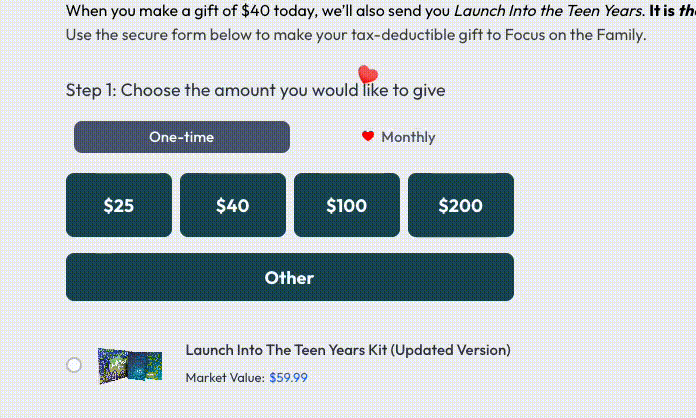The height and width of the screenshot is (418, 696).
Task: Click the floating orange heart above the heading
Action: pyautogui.click(x=368, y=74)
